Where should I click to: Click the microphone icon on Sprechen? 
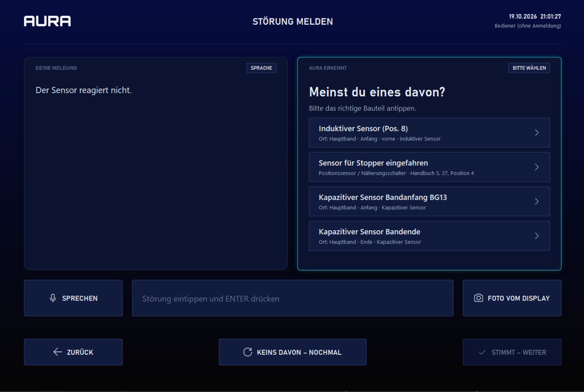[x=53, y=298]
